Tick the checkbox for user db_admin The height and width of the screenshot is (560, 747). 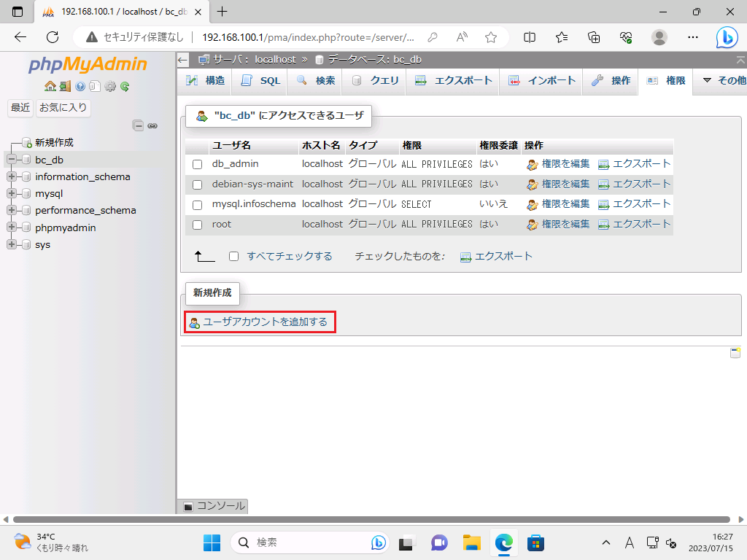(197, 165)
